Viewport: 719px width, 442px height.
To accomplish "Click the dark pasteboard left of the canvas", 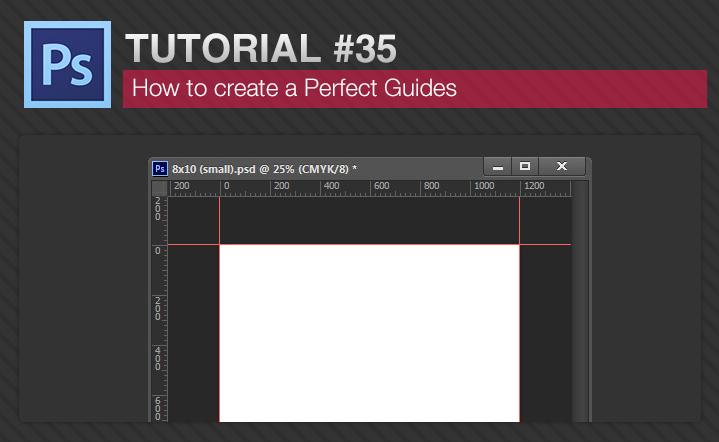I will coord(194,330).
